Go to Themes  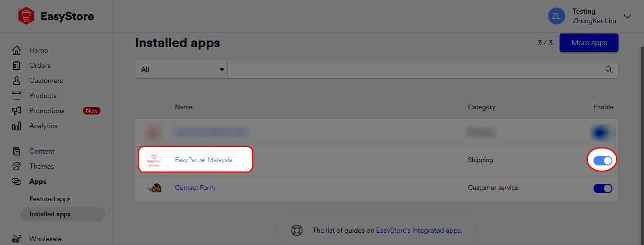(x=42, y=166)
